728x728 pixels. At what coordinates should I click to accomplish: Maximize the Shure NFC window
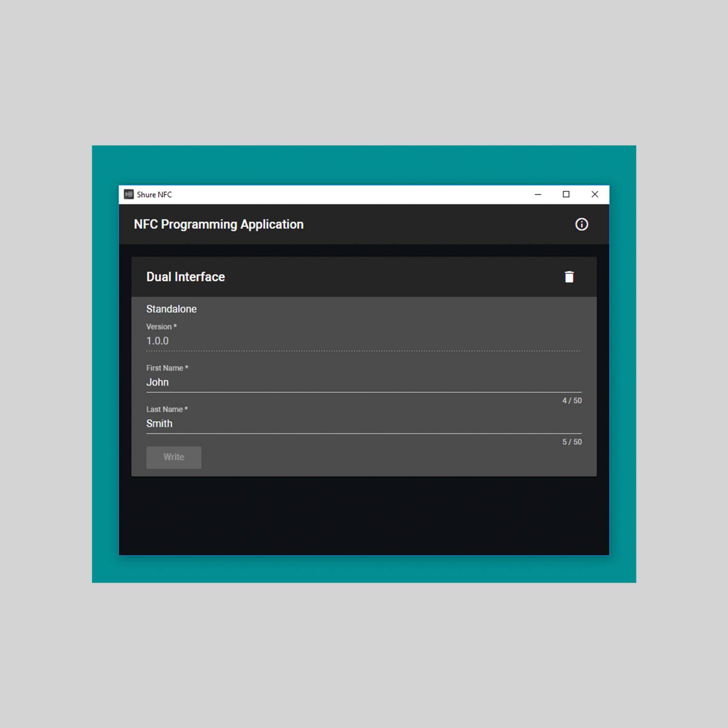[x=566, y=194]
